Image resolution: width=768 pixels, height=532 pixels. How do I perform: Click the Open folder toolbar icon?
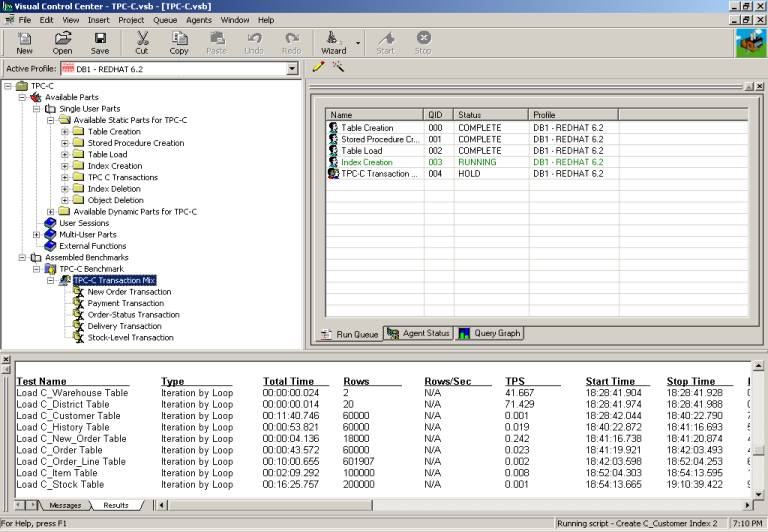click(62, 42)
